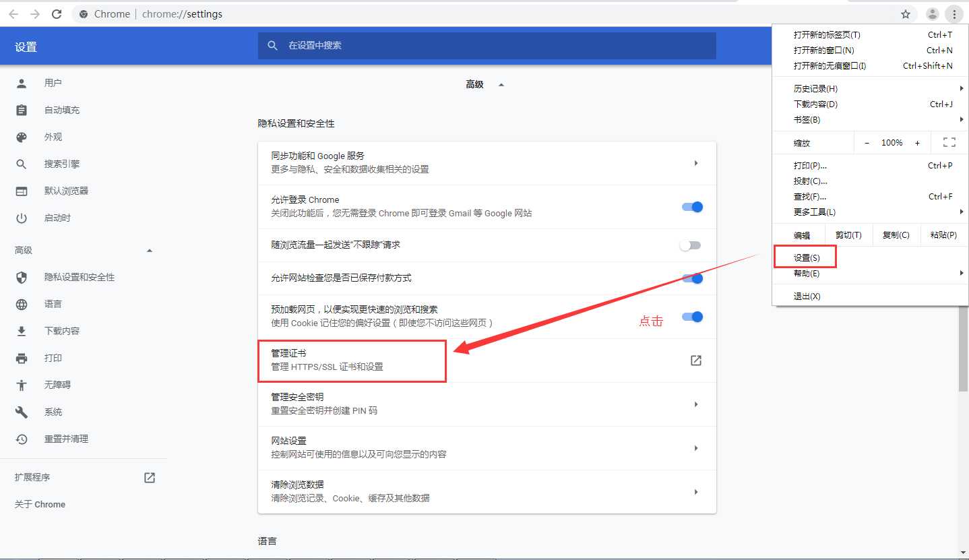Image resolution: width=969 pixels, height=560 pixels.
Task: Click the browser back arrow
Action: pyautogui.click(x=13, y=14)
